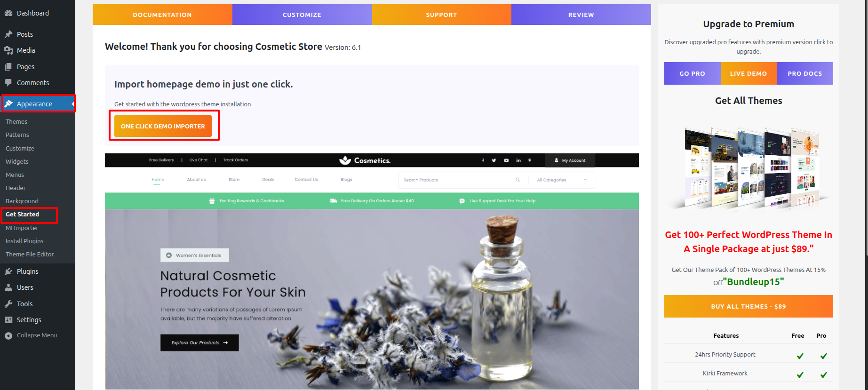The width and height of the screenshot is (868, 390).
Task: Open the Support tab
Action: pyautogui.click(x=441, y=15)
